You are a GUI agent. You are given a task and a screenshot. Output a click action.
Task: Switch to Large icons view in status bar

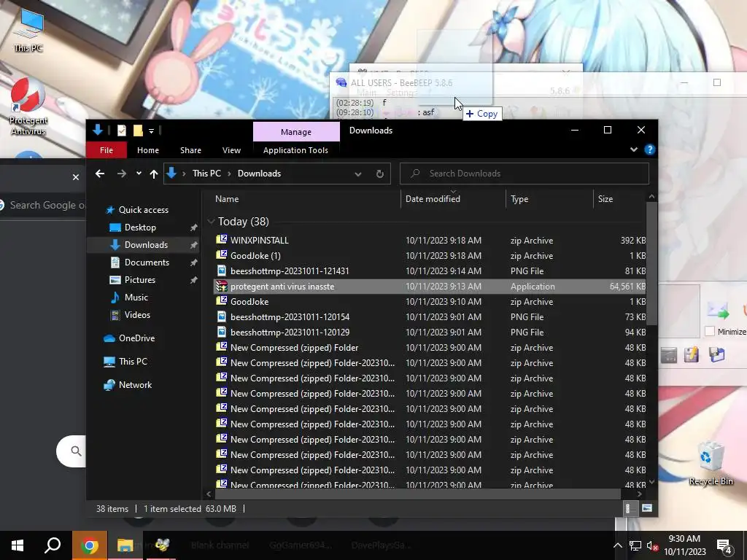(646, 508)
